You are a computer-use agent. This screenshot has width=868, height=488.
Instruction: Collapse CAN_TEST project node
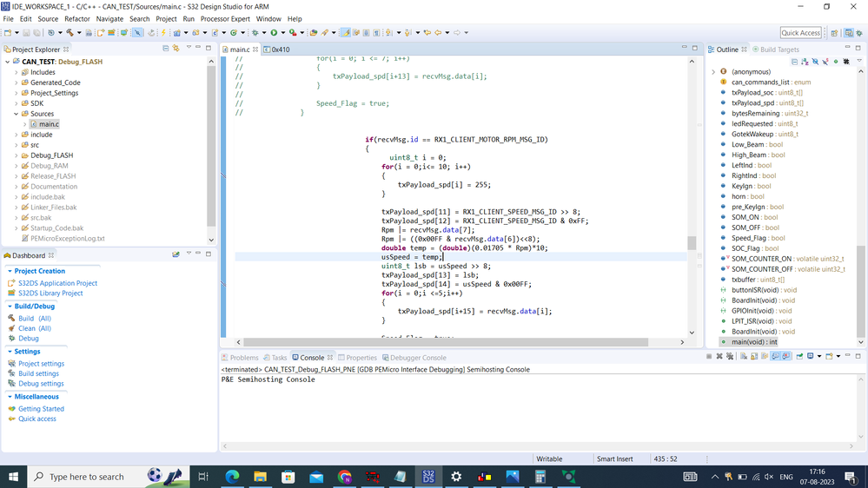click(8, 62)
